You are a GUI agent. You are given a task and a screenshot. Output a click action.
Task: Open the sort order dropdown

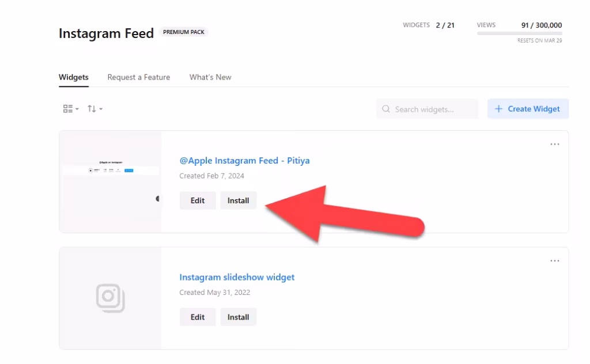[95, 109]
